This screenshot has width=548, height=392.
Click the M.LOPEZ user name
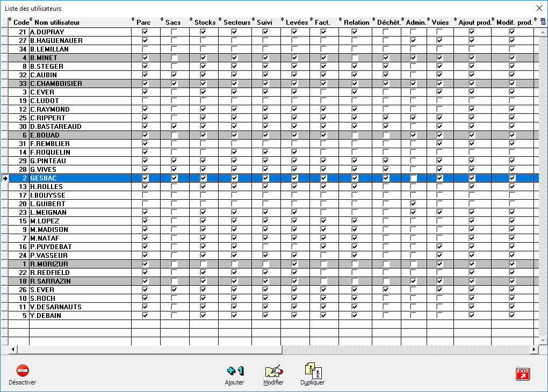(x=45, y=221)
